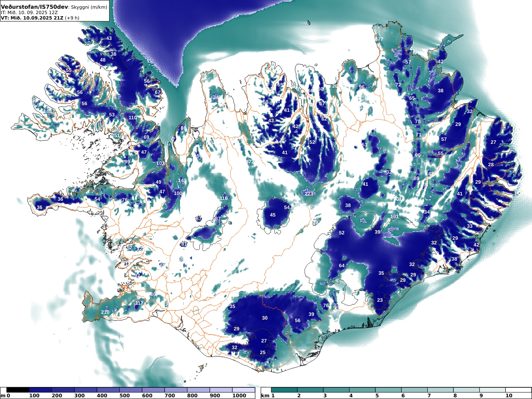Screen dimensions: 532x399
Task: Click the 4 tick label in the km legend
Action: [351, 396]
